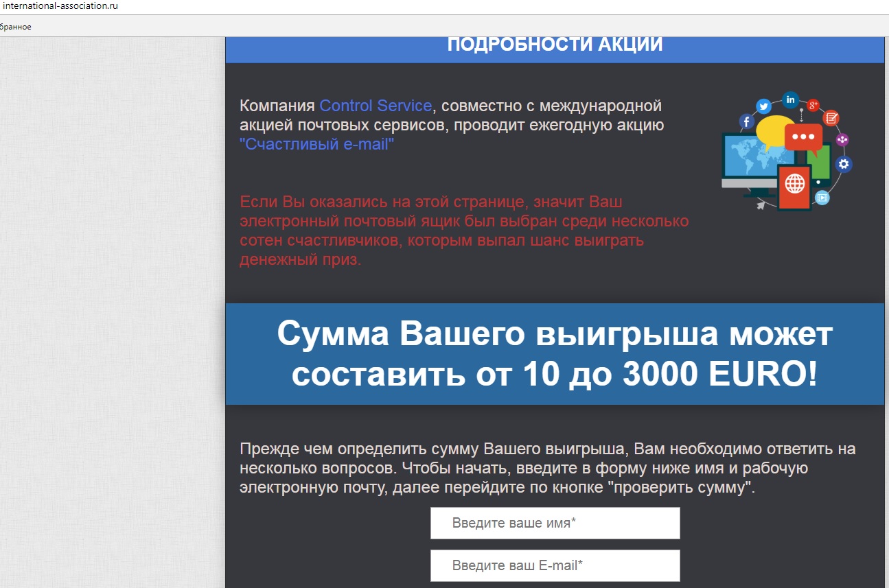889x588 pixels.
Task: Click the Twitter bird icon in the illustration
Action: pos(763,106)
